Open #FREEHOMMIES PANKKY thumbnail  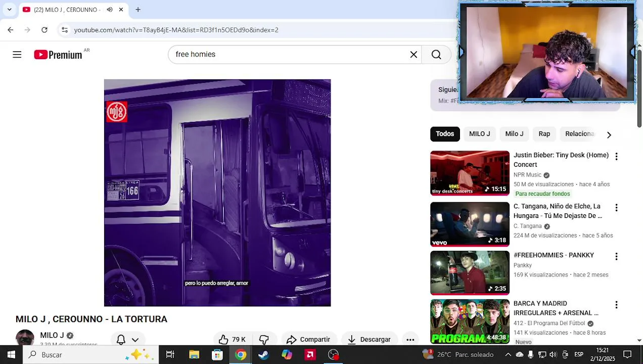coord(470,272)
